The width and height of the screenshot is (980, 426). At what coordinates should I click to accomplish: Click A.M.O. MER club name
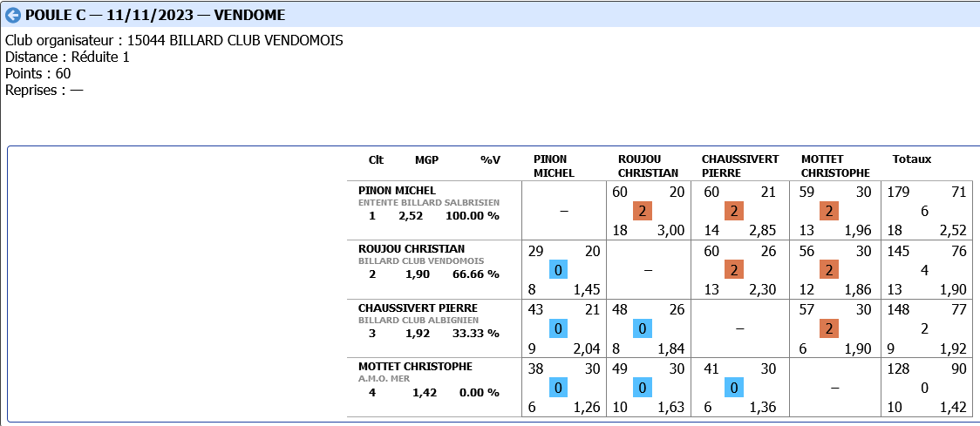click(x=384, y=379)
